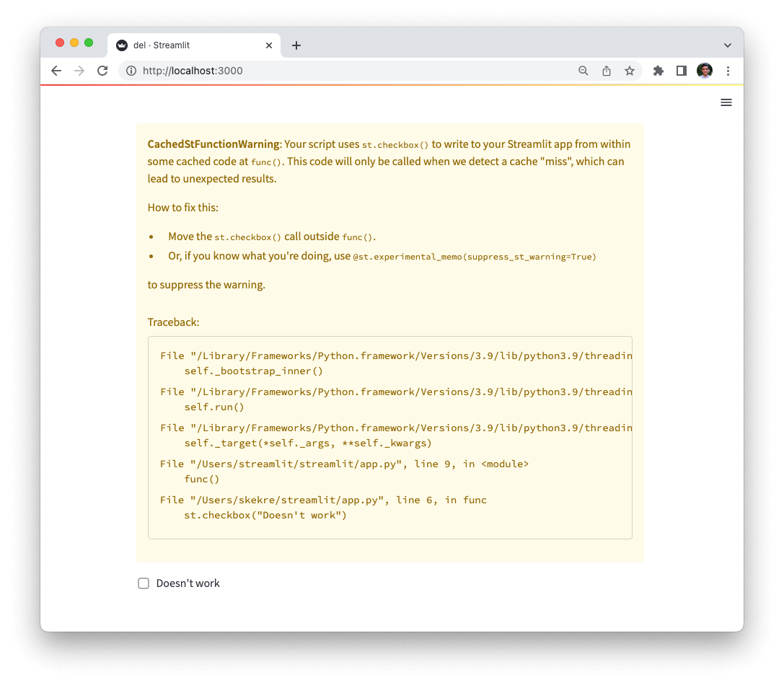Viewport: 784px width, 685px height.
Task: Click the CachedStFunctionWarning heading text
Action: 213,144
